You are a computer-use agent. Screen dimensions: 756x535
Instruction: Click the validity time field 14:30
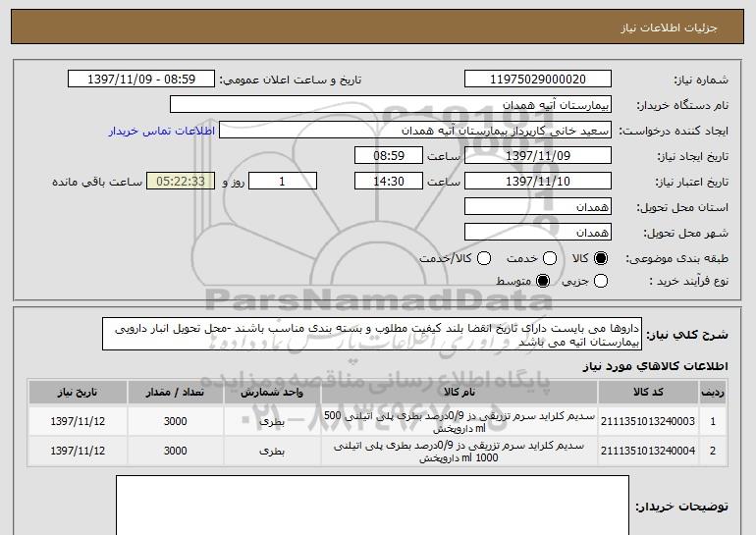pos(389,182)
